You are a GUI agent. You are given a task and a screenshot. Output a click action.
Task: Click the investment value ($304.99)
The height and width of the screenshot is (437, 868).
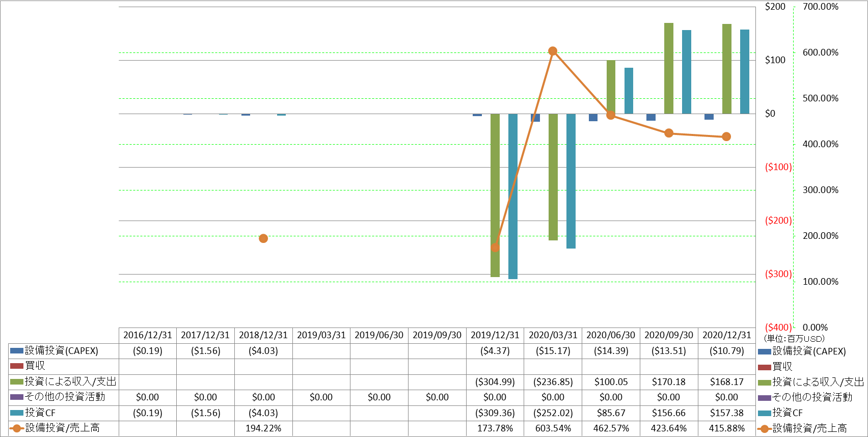495,382
